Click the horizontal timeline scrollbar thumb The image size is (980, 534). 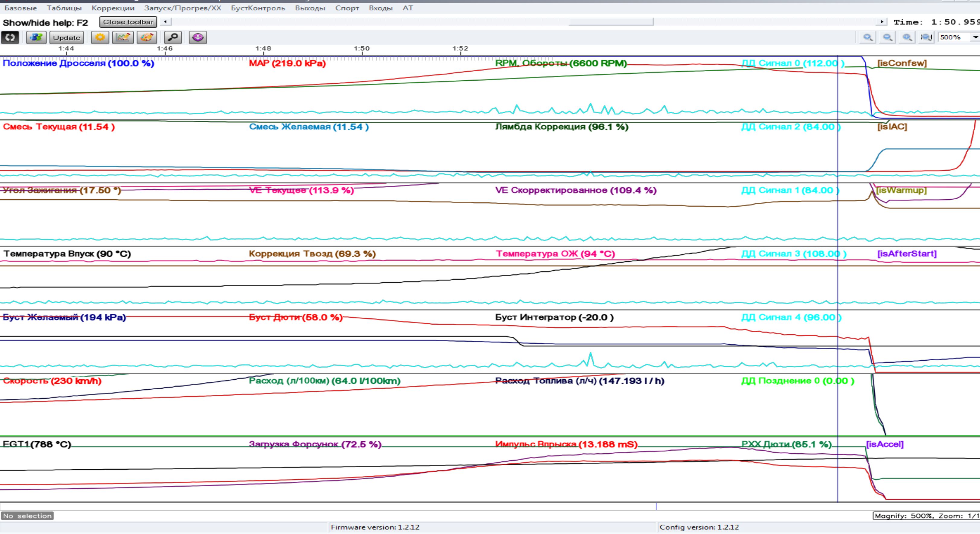click(x=611, y=22)
